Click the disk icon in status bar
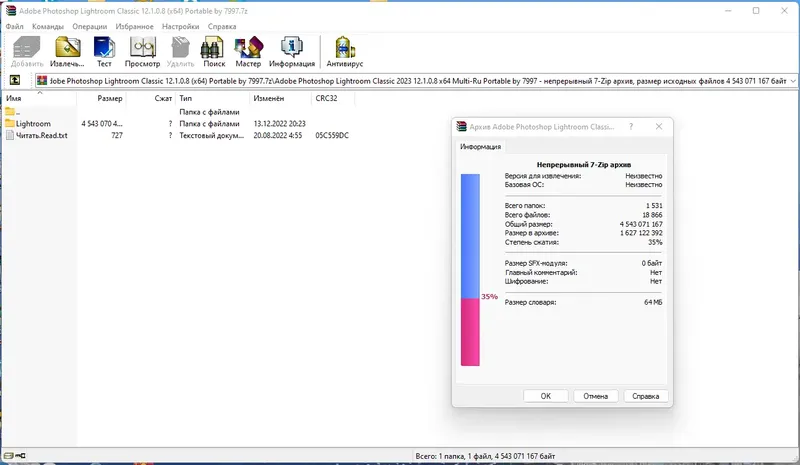The image size is (800, 465). [x=9, y=455]
